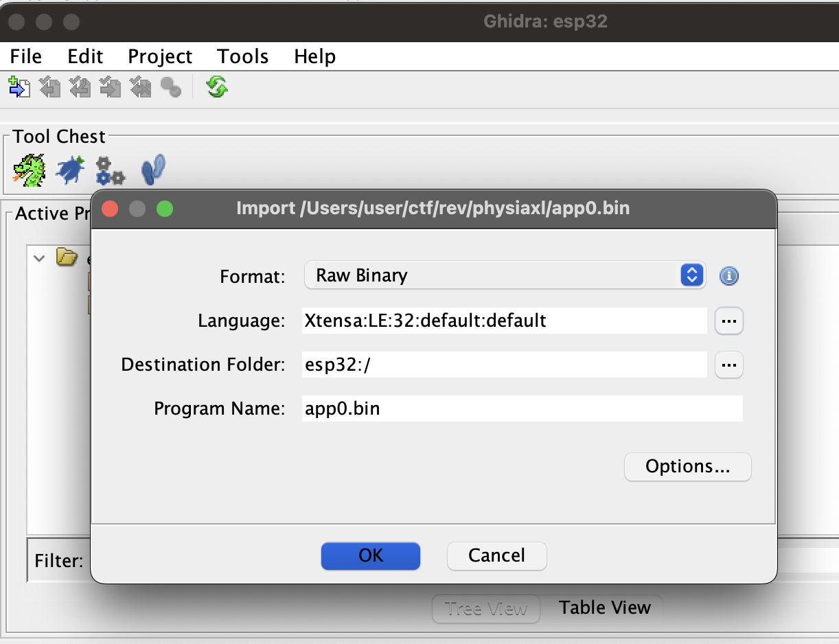Image resolution: width=839 pixels, height=644 pixels.
Task: Switch to the Table View tab
Action: tap(605, 608)
